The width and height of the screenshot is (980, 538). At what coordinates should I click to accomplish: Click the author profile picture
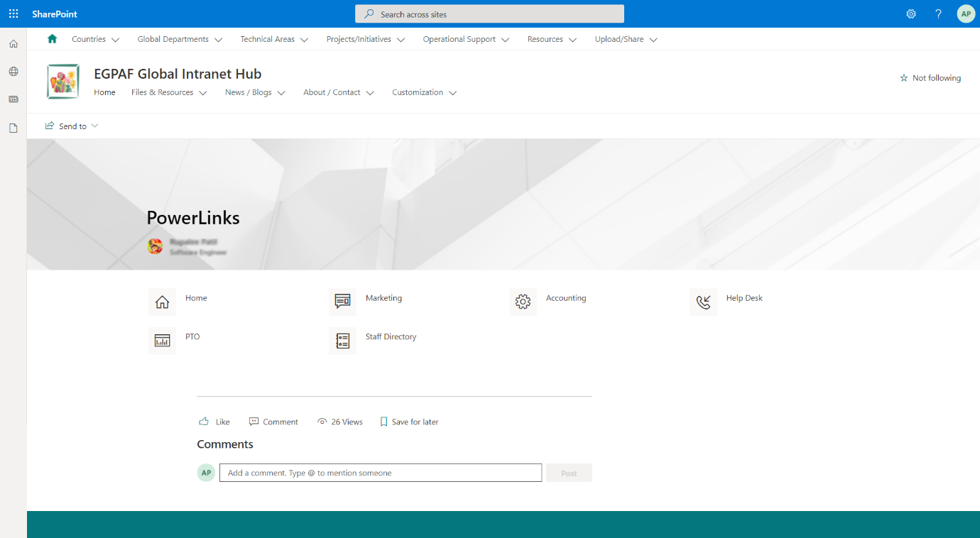[155, 246]
